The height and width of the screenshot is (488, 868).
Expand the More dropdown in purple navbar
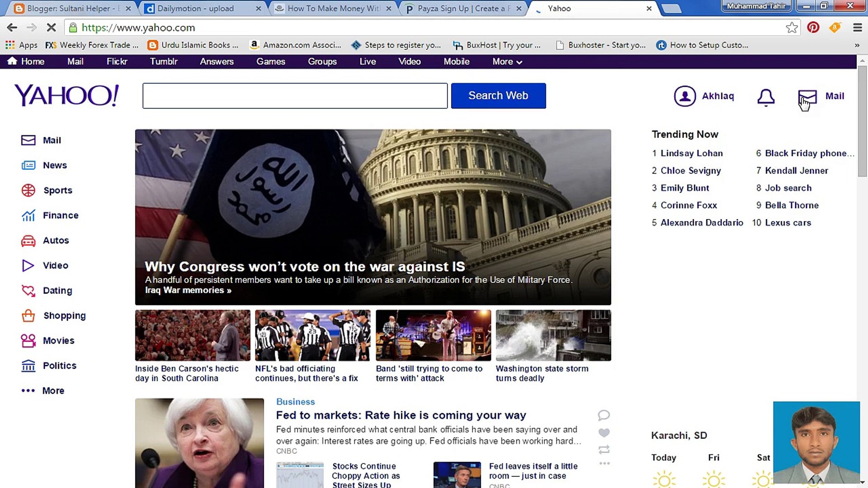pyautogui.click(x=507, y=61)
